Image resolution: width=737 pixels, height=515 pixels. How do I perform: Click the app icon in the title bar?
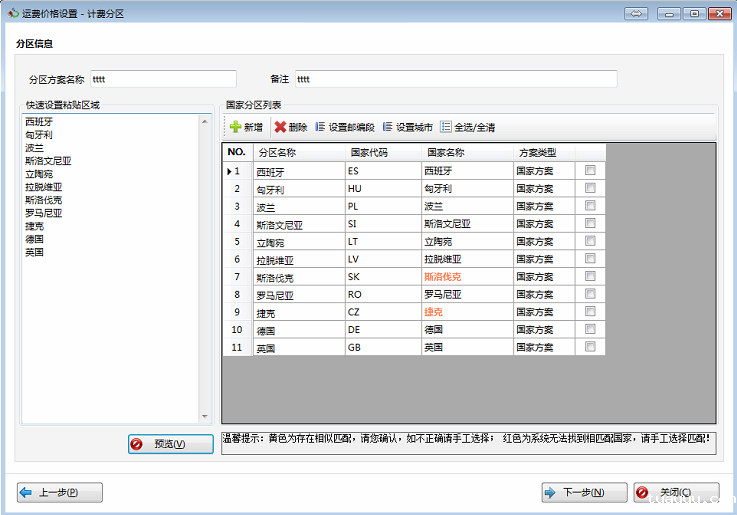(x=13, y=13)
